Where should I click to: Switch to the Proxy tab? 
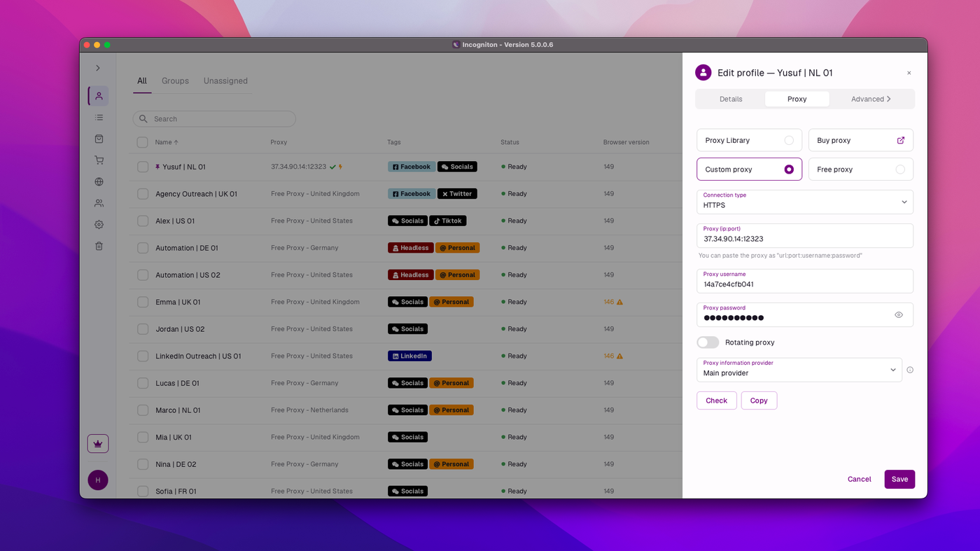pos(797,99)
